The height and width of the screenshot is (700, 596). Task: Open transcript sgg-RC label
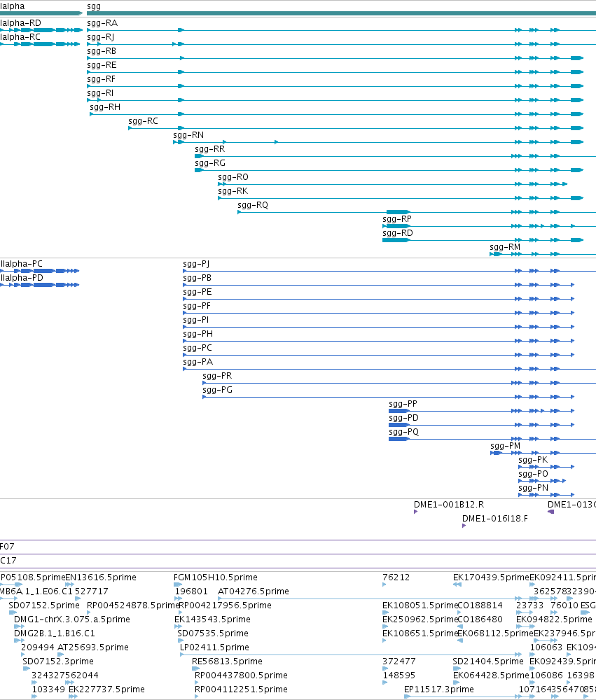pos(143,121)
